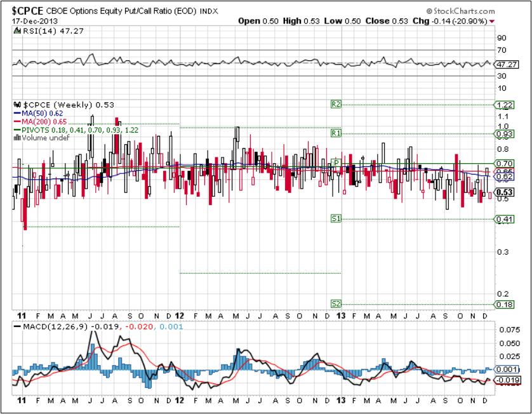This screenshot has height=414, width=532.
Task: Click the P pivot marker box
Action: click(x=336, y=163)
